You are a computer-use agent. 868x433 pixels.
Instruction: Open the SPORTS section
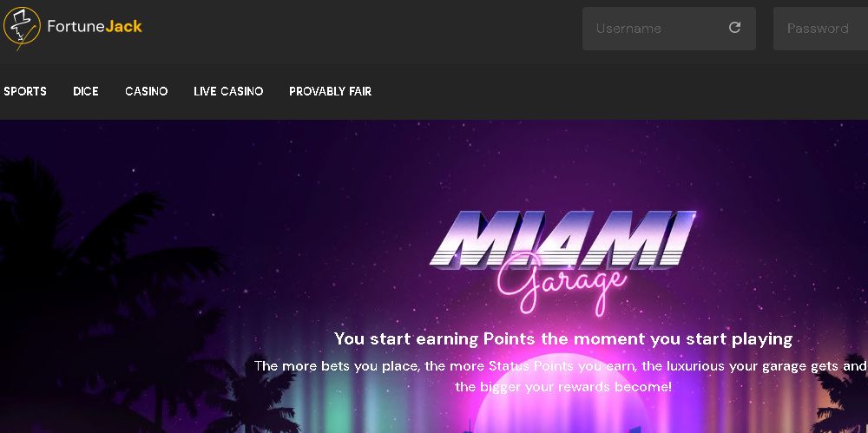[25, 91]
